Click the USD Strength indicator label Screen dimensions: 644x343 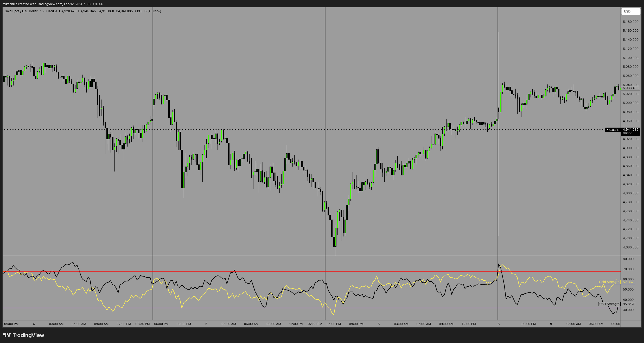coord(609,304)
